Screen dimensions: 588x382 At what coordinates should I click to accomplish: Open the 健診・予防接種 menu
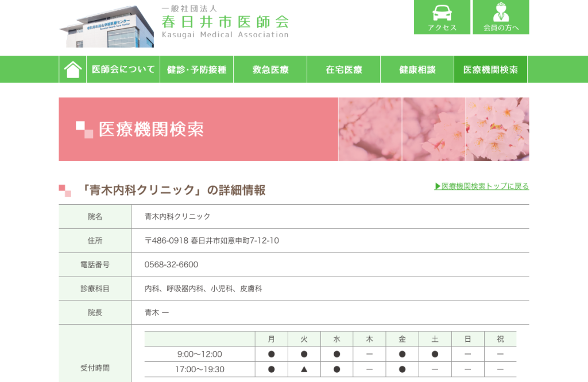(197, 69)
